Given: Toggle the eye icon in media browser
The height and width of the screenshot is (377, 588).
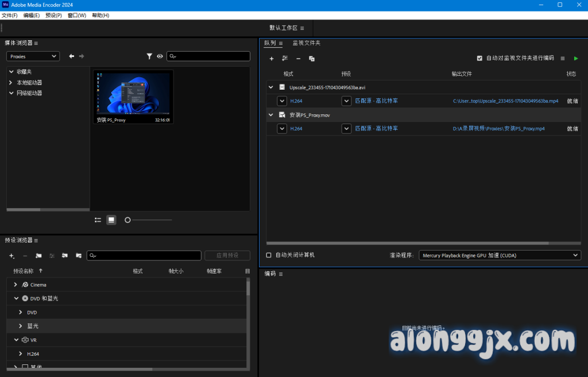Looking at the screenshot, I should [x=160, y=56].
